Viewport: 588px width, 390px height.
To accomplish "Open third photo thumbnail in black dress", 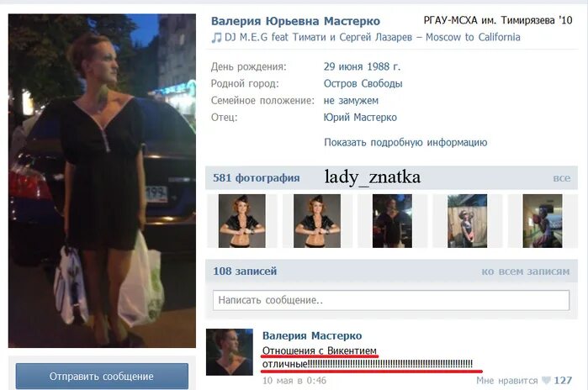I will click(x=392, y=221).
